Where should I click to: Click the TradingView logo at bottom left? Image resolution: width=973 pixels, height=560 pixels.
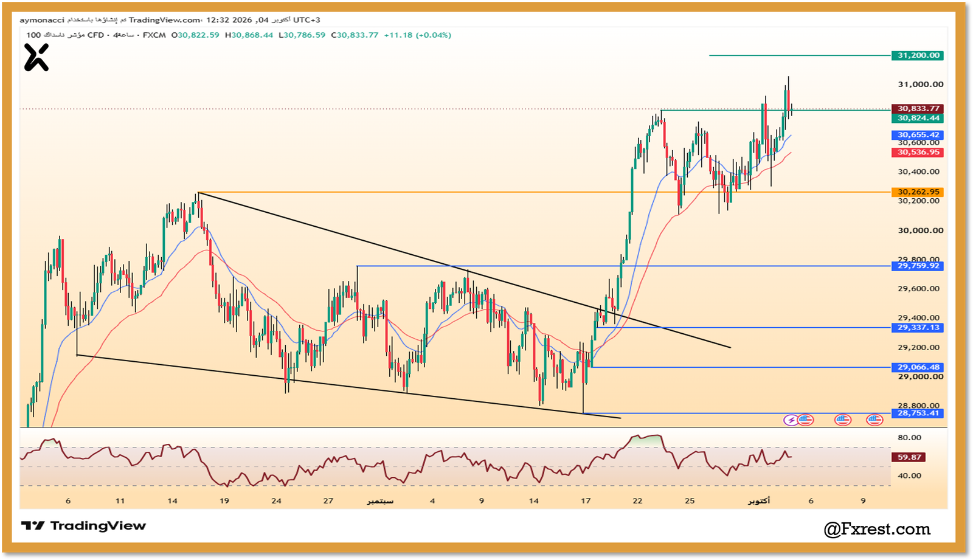point(83,525)
